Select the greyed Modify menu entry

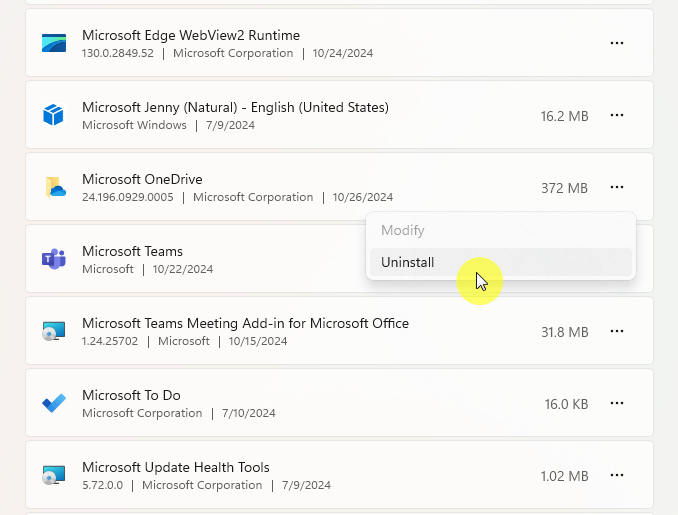[501, 230]
